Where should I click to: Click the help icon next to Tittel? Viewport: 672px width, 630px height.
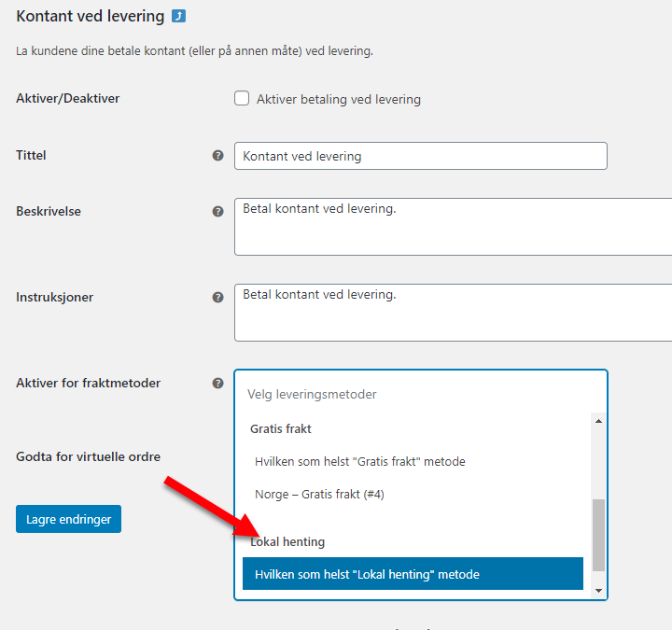point(217,156)
